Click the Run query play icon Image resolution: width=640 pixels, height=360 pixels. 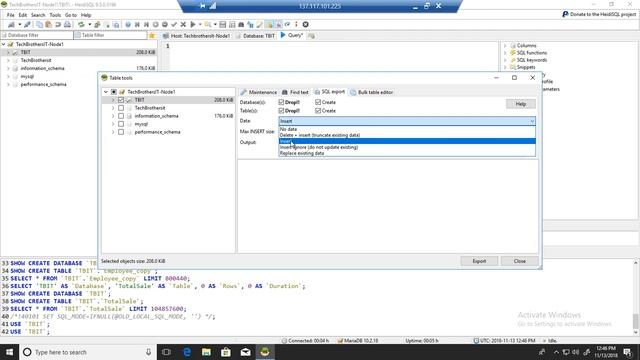click(x=193, y=24)
